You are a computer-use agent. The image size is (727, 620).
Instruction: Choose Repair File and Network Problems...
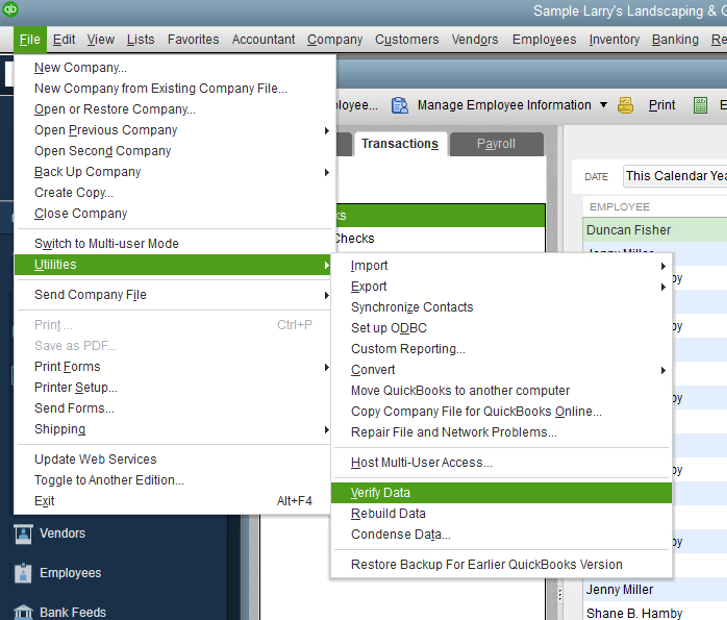(453, 433)
